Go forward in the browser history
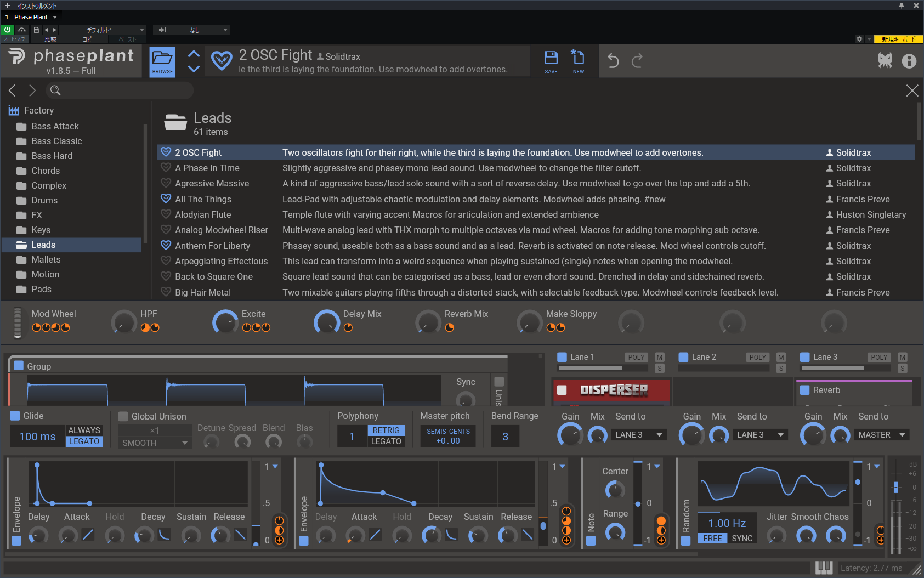The image size is (924, 578). (32, 90)
